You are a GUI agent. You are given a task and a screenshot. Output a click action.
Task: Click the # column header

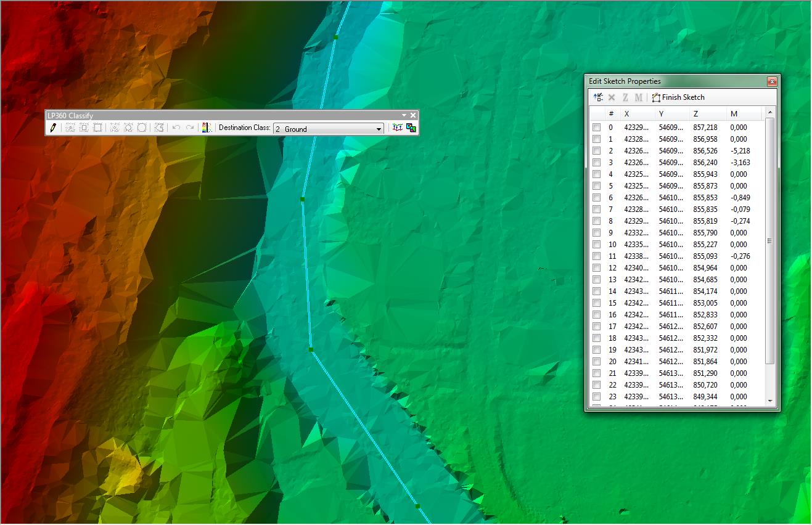(612, 113)
